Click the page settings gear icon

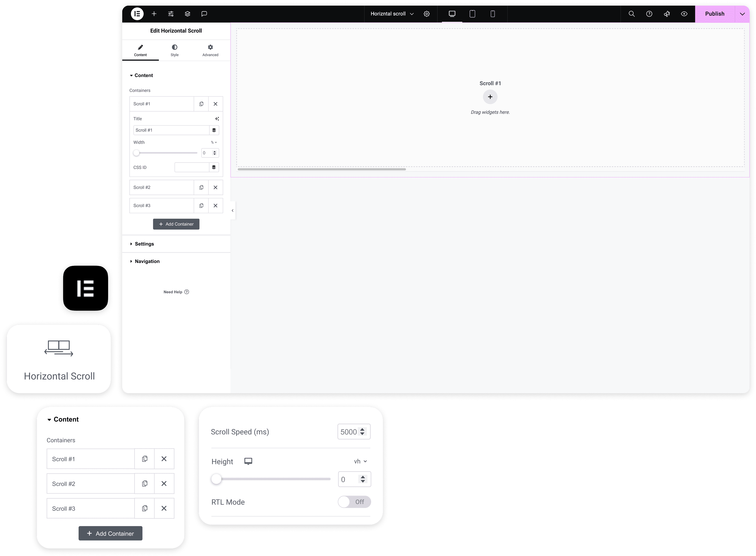coord(427,14)
